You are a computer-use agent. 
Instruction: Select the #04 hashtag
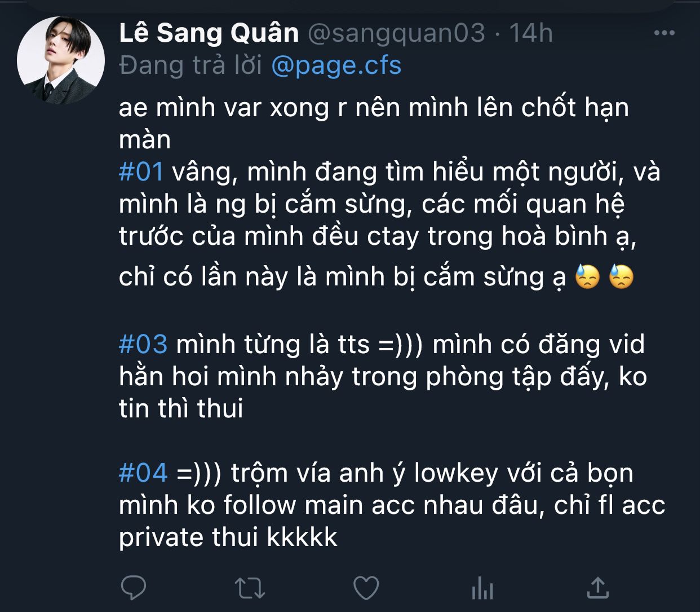(x=143, y=472)
